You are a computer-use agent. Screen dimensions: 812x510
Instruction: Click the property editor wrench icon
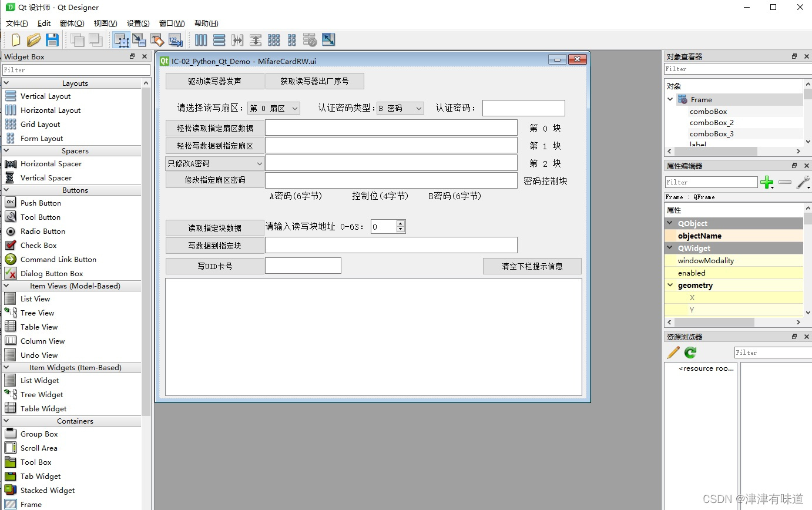click(803, 183)
